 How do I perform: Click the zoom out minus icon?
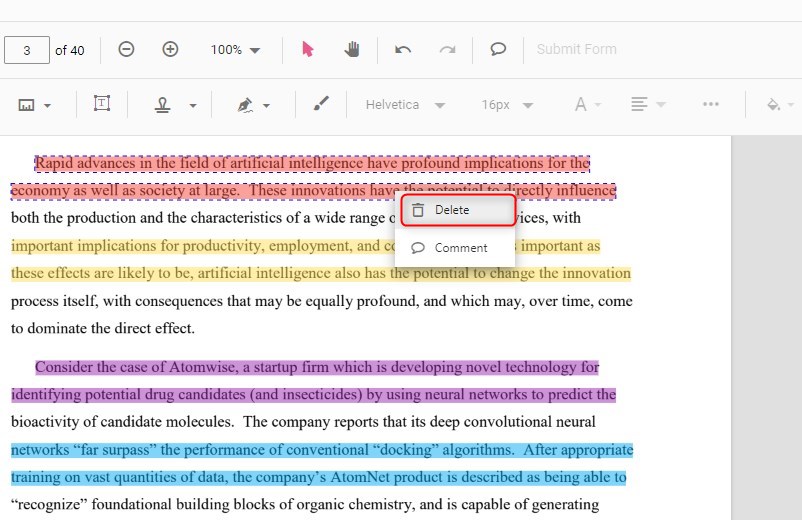pyautogui.click(x=126, y=50)
